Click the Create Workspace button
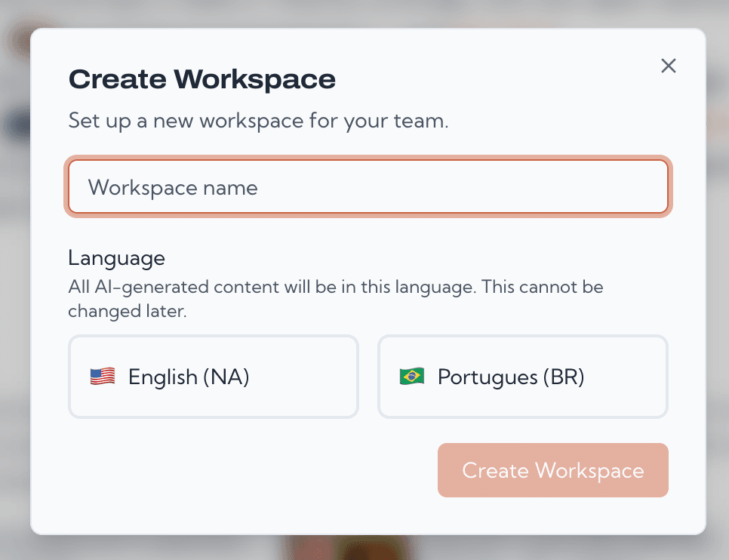 click(553, 469)
